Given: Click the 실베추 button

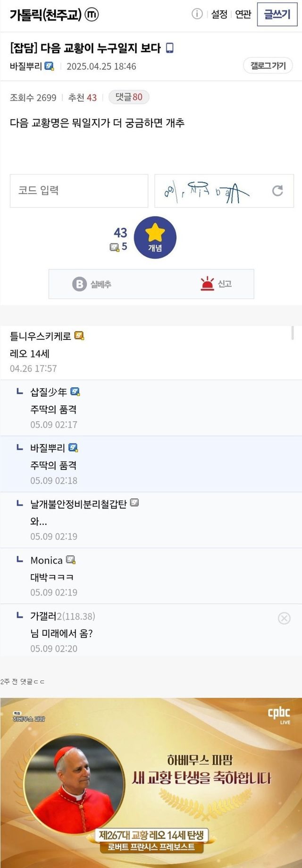Looking at the screenshot, I should pyautogui.click(x=92, y=284).
